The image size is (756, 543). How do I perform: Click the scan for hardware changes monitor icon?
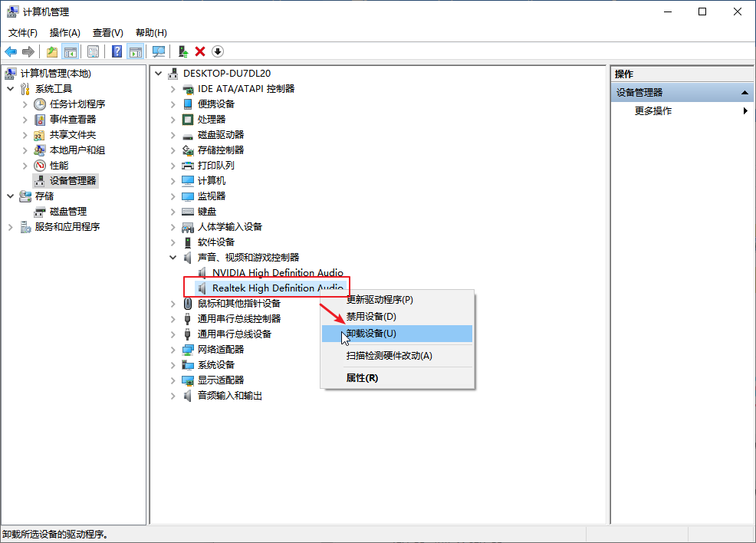coord(159,51)
